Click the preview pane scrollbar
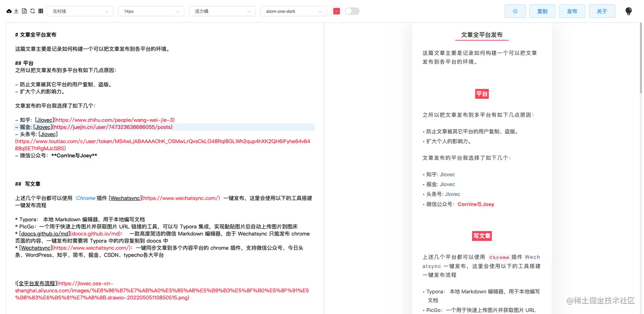The image size is (644, 314). point(641,57)
